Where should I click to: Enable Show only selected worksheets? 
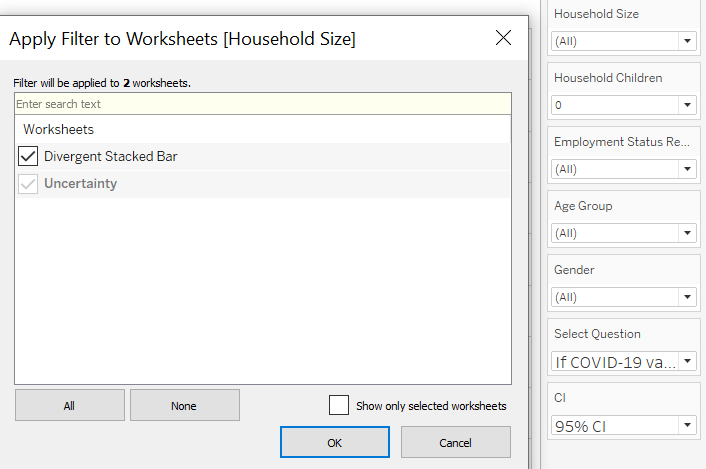tap(339, 405)
